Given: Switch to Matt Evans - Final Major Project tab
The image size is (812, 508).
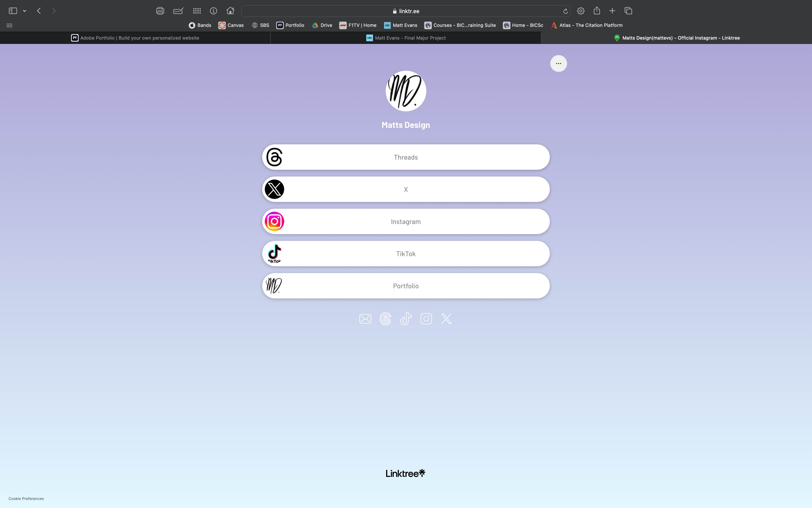Looking at the screenshot, I should tap(406, 38).
